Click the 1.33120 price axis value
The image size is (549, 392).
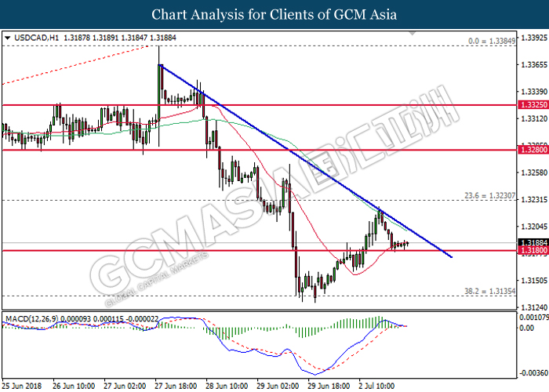(x=534, y=119)
